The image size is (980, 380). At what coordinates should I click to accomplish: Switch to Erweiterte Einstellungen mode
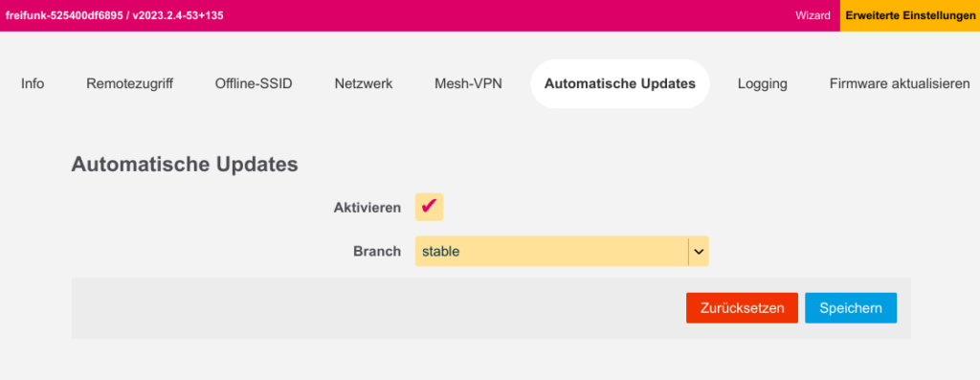[910, 15]
